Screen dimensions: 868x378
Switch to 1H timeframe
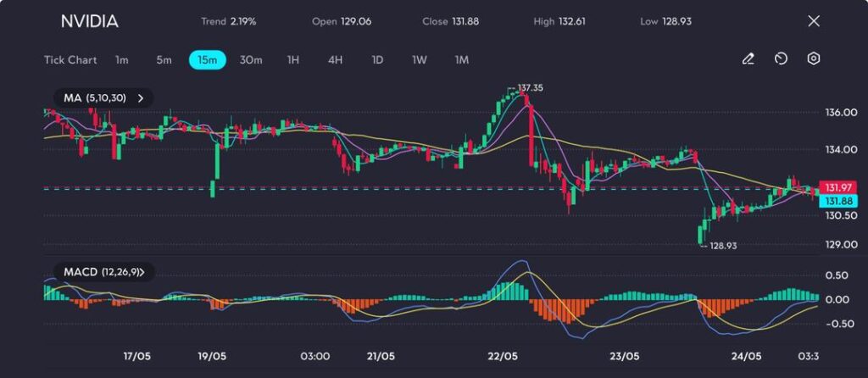pyautogui.click(x=293, y=60)
